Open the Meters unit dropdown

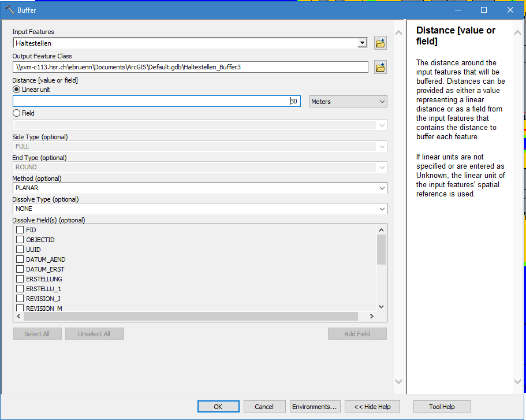(348, 102)
